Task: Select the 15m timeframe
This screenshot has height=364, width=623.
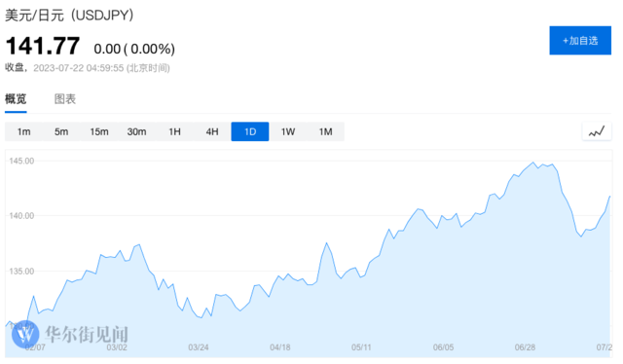Action: (x=99, y=131)
